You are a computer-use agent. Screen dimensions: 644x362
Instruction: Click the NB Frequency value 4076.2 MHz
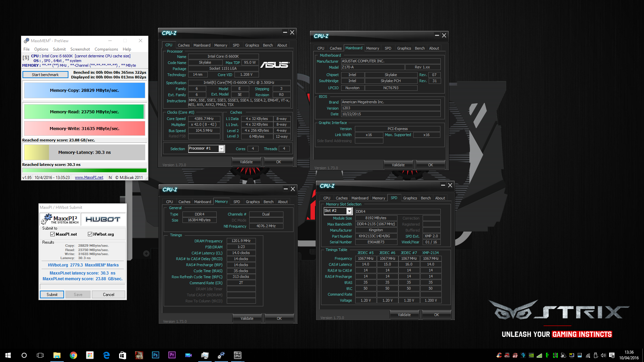(266, 226)
